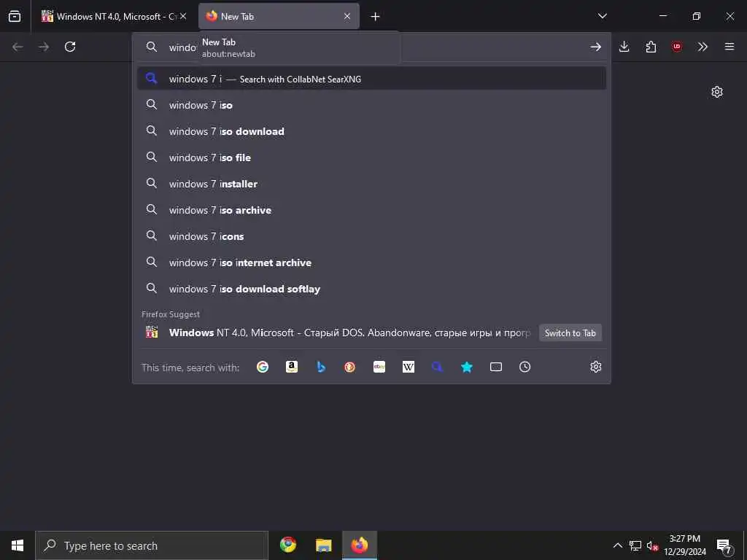Image resolution: width=747 pixels, height=560 pixels.
Task: Select the Windows NT 4.0 Firefox Suggest result
Action: point(338,332)
